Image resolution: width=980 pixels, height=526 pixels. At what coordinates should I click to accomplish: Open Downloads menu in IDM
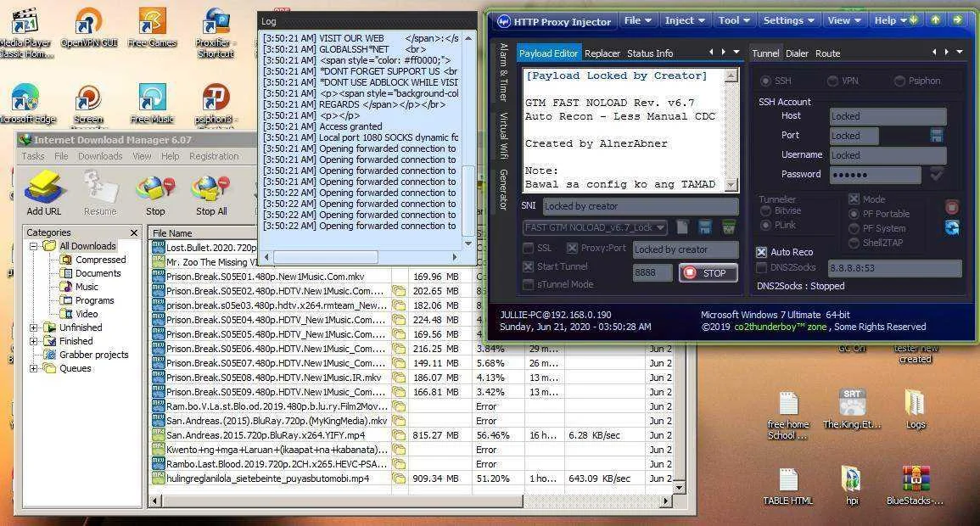(x=100, y=156)
